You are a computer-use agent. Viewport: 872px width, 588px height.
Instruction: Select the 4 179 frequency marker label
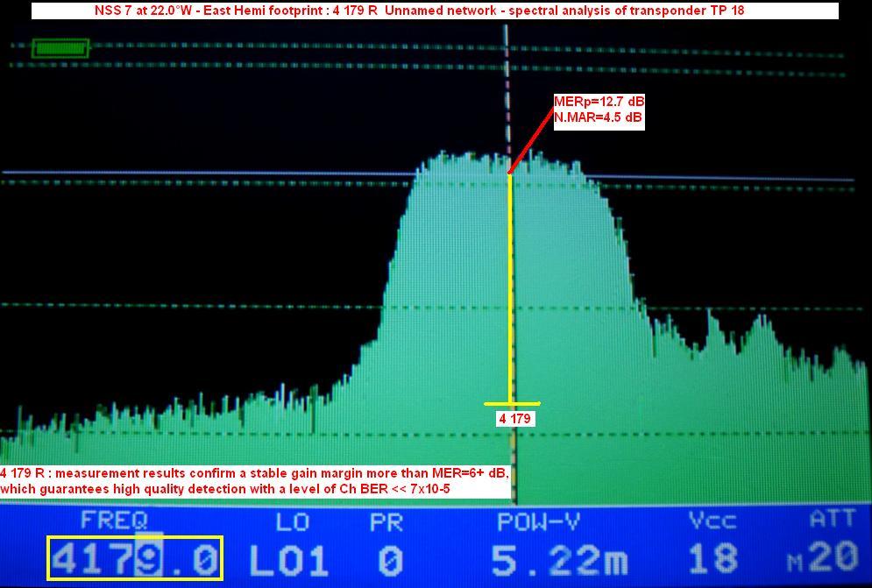tap(514, 419)
